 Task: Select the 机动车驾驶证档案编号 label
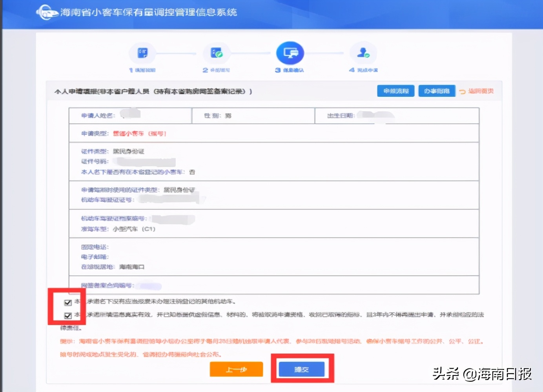(x=114, y=218)
